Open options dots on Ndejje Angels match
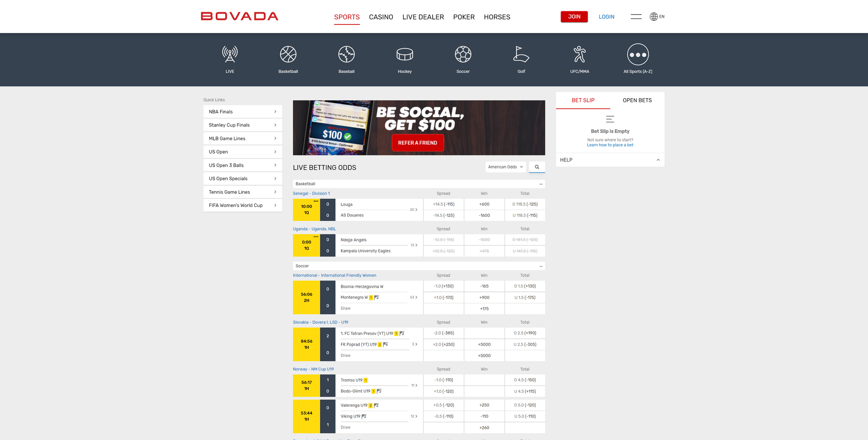Image resolution: width=868 pixels, height=440 pixels. pos(316,237)
